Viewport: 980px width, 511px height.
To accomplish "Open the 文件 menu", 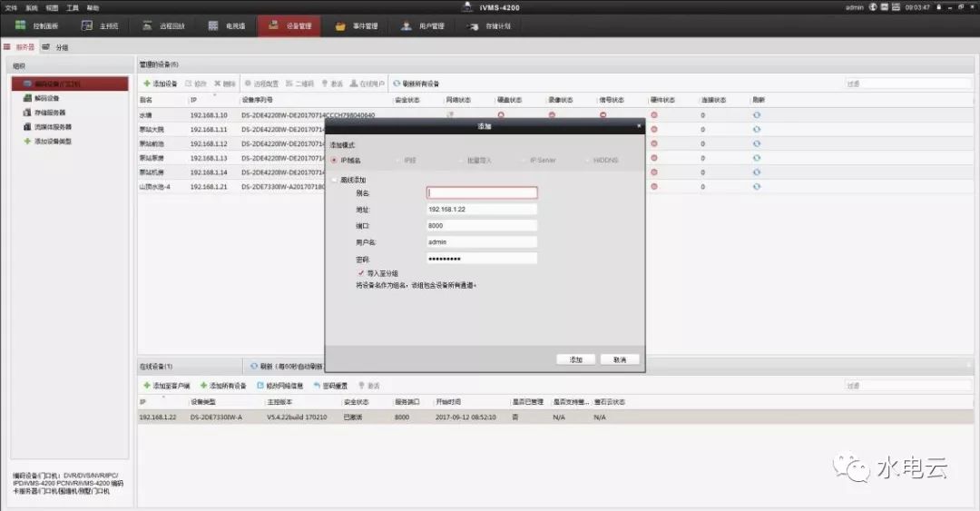I will point(11,7).
